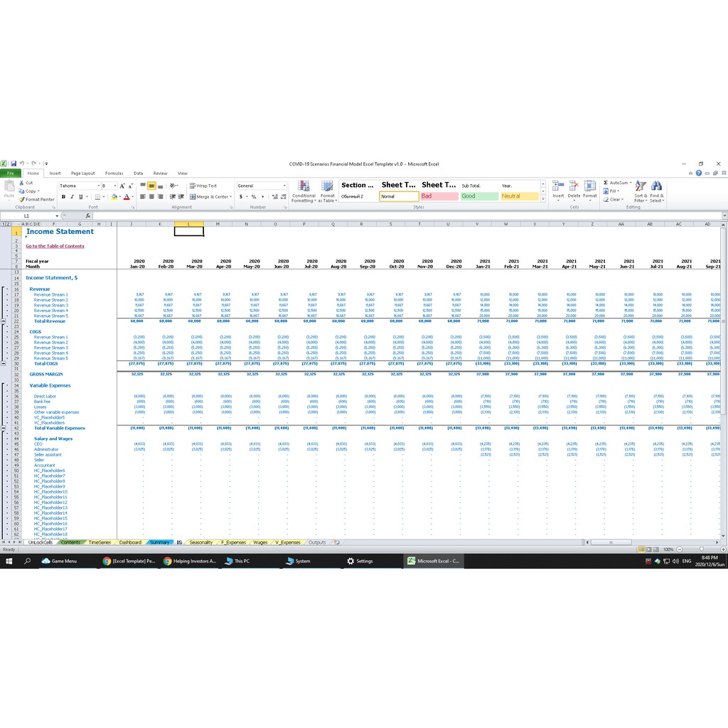The height and width of the screenshot is (728, 728).
Task: Open the General number format dropdown
Action: (x=284, y=186)
